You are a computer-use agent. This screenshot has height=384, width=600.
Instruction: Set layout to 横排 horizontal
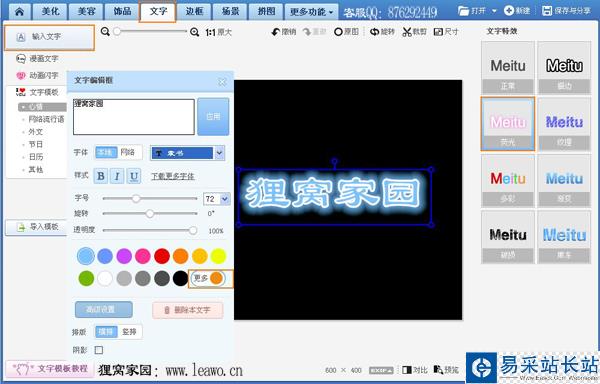[106, 332]
